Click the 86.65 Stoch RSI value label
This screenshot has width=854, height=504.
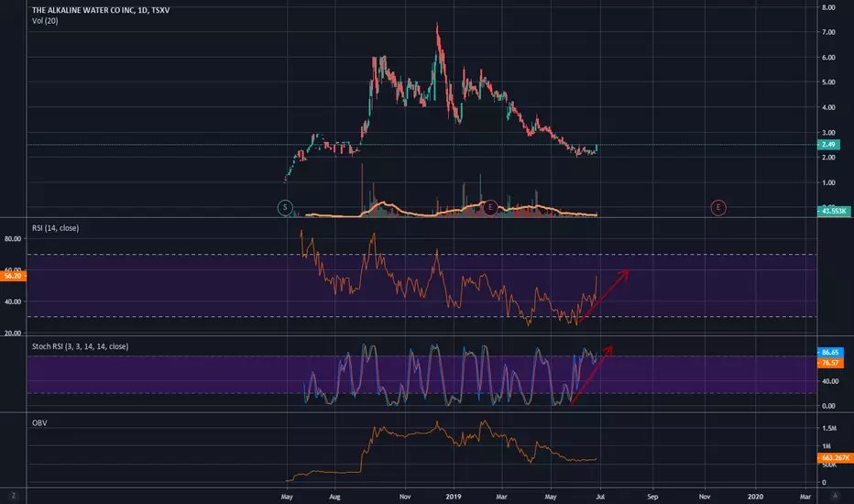(830, 353)
